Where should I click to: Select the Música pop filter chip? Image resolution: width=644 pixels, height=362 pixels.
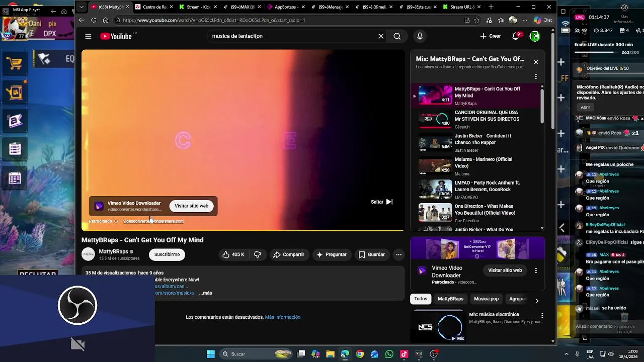486,299
